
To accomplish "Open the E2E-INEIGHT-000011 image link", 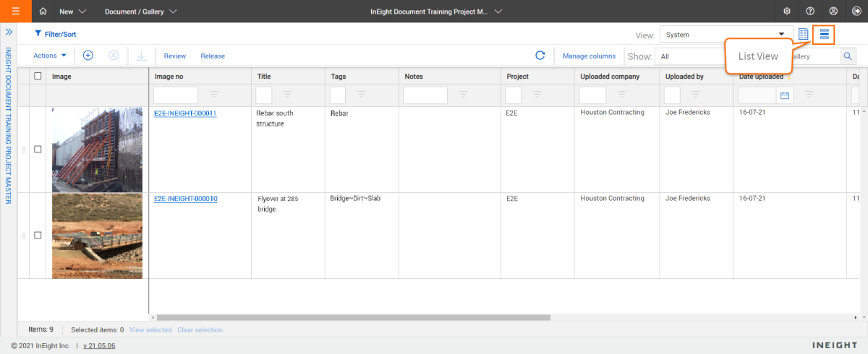I will click(185, 113).
